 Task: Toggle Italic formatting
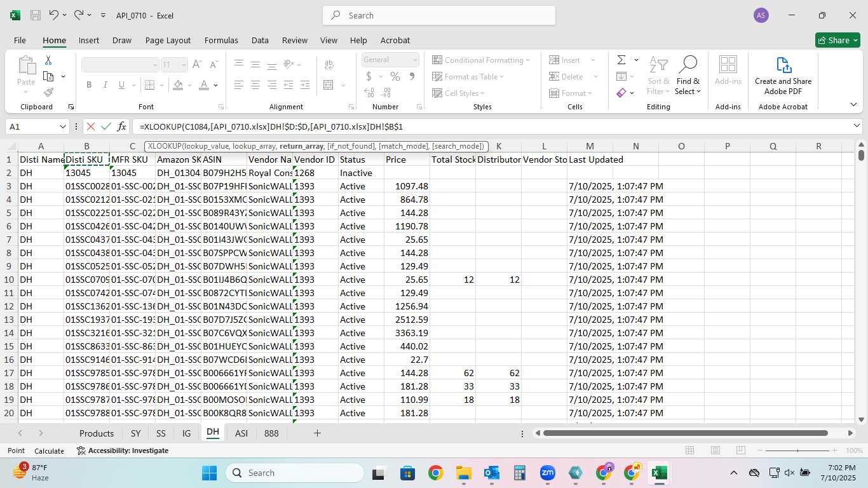click(105, 85)
